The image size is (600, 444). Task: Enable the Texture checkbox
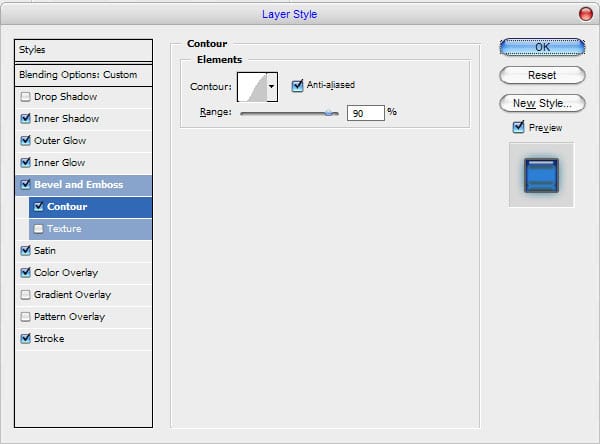coord(39,229)
